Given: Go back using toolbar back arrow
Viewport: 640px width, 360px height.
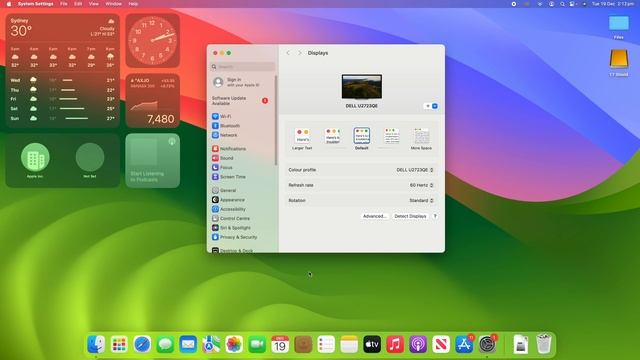Looking at the screenshot, I should coord(288,53).
